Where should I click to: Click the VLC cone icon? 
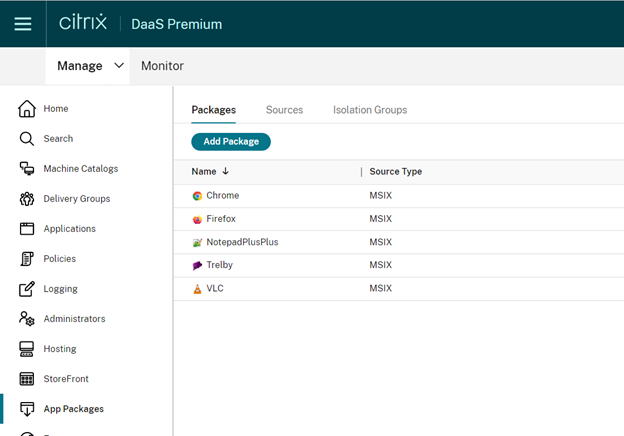click(197, 289)
